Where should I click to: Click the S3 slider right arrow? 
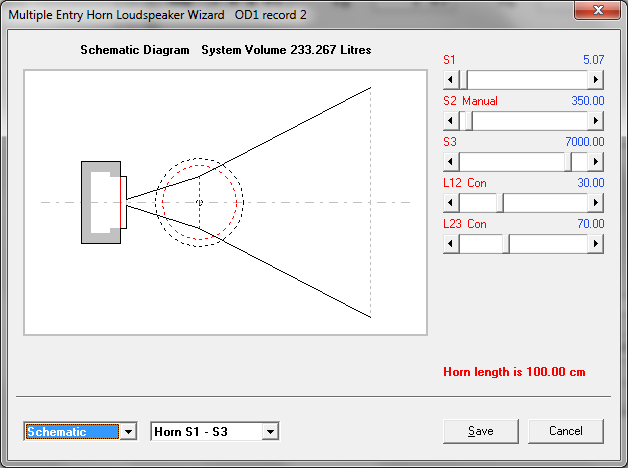pos(596,161)
